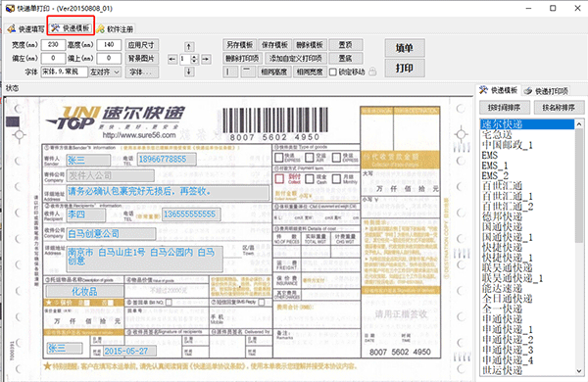
Task: Click the move step spinner arrows
Action: (194, 59)
